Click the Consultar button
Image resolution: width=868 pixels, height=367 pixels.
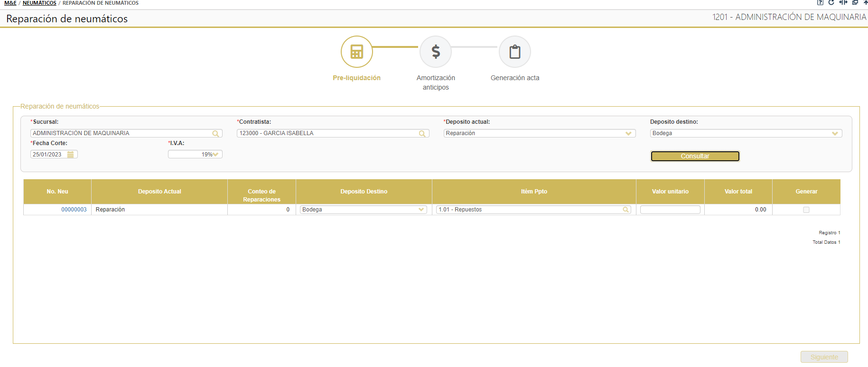pyautogui.click(x=695, y=156)
